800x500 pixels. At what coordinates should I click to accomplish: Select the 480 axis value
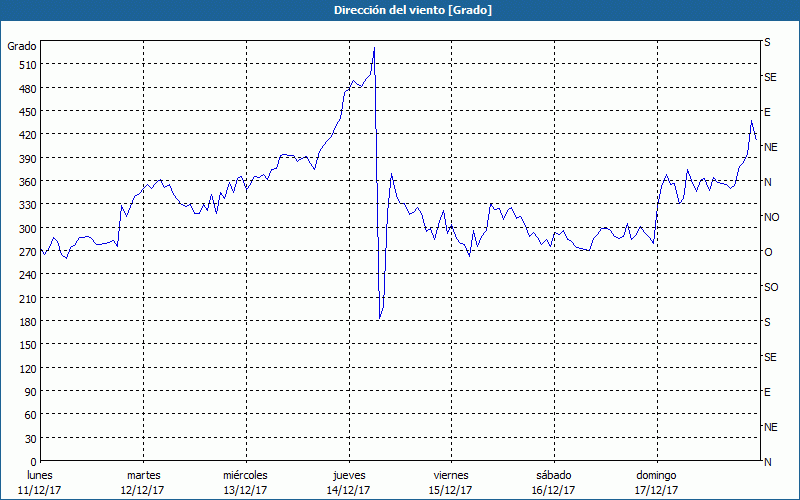(x=28, y=89)
